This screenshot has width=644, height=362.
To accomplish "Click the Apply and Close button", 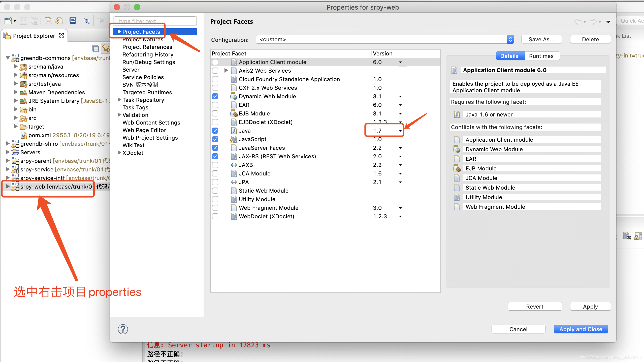I will (x=581, y=329).
